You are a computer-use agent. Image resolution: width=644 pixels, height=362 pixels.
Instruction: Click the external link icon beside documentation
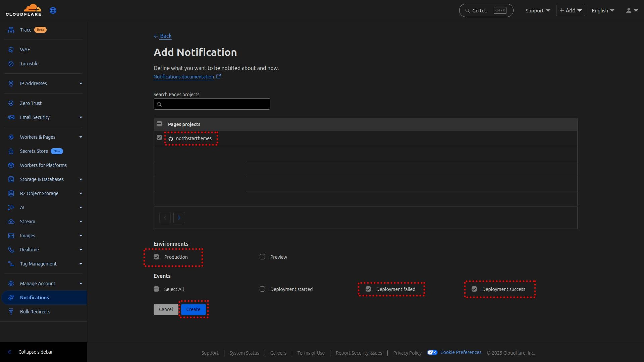tap(218, 76)
